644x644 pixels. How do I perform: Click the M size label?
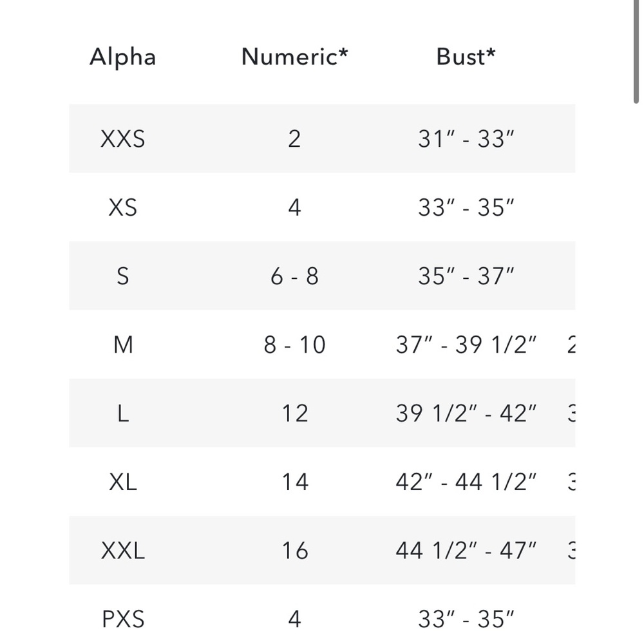click(x=123, y=345)
